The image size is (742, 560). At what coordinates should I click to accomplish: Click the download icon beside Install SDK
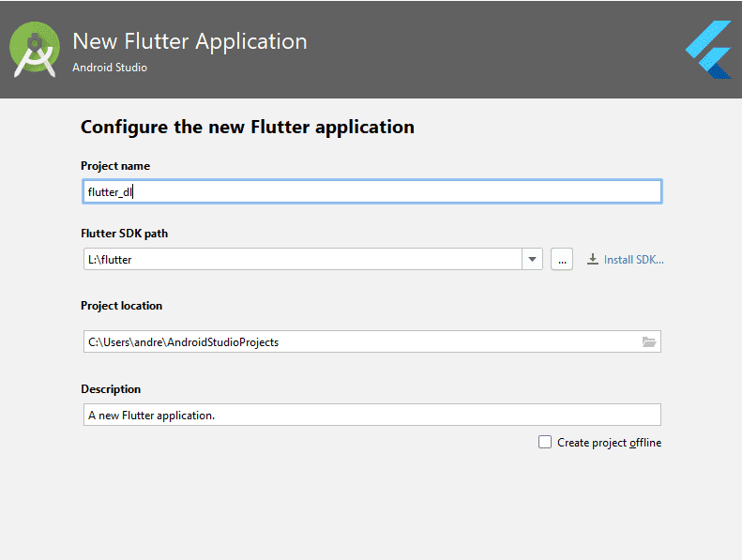pyautogui.click(x=593, y=260)
